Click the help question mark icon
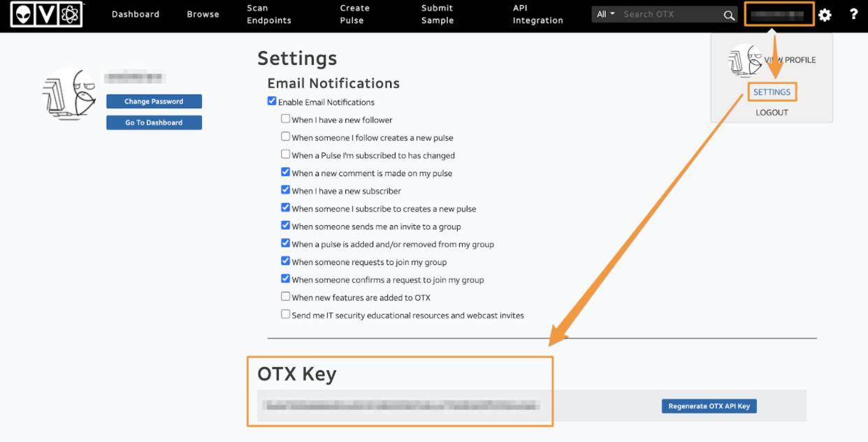868x442 pixels. click(853, 14)
